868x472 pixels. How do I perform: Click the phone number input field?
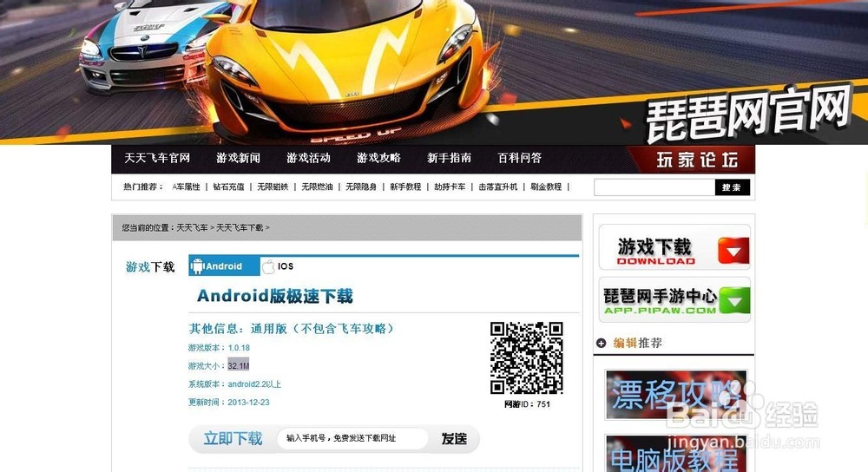(x=352, y=439)
